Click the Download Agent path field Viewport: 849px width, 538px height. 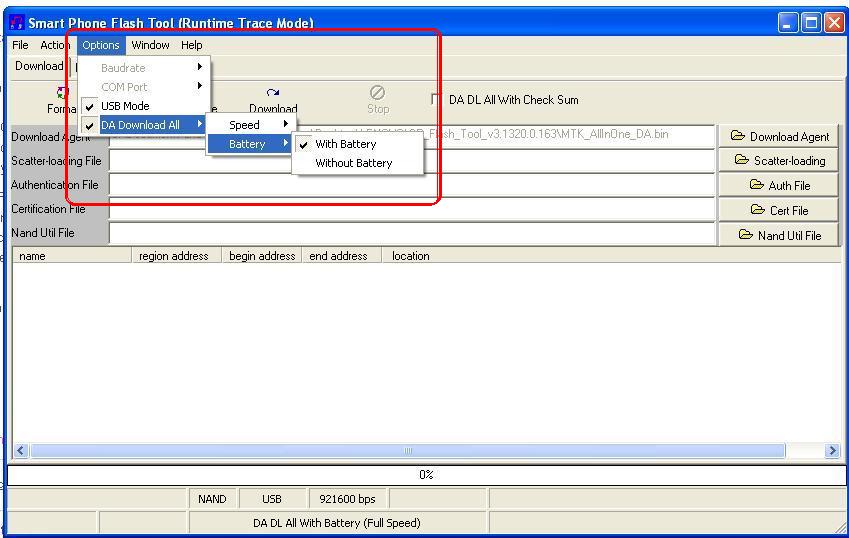point(412,137)
